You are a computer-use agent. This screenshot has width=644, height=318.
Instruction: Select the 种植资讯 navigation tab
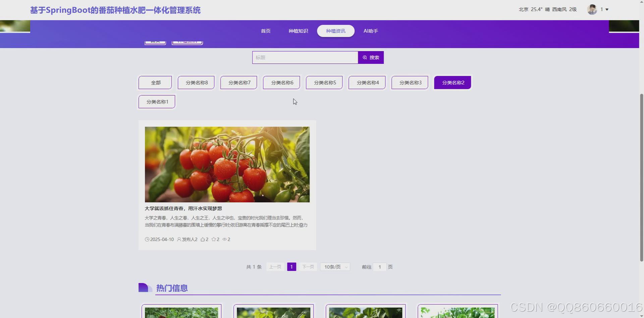336,31
